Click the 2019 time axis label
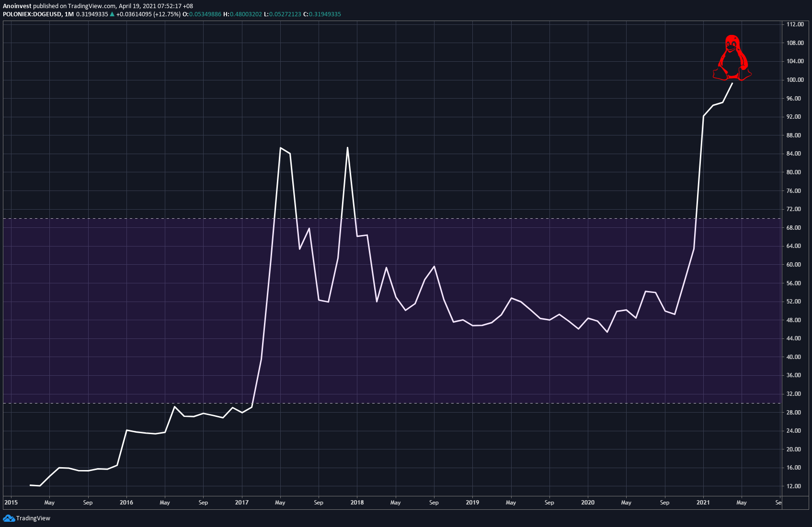 (472, 503)
